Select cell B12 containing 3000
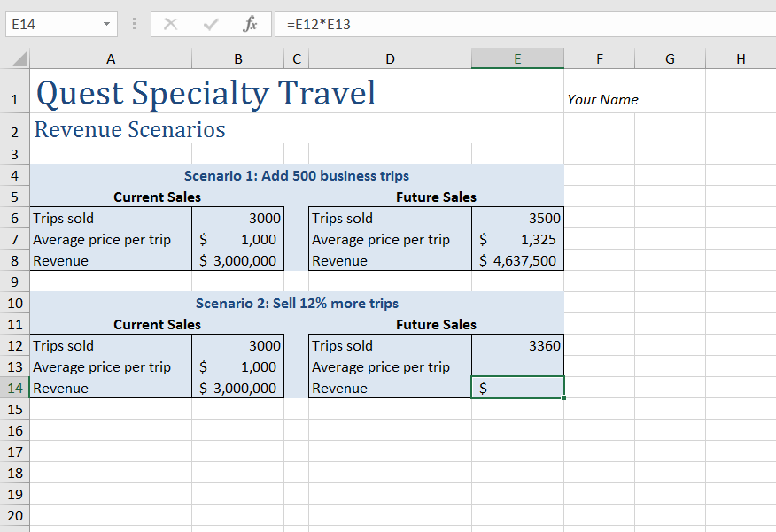This screenshot has height=532, width=776. 238,345
